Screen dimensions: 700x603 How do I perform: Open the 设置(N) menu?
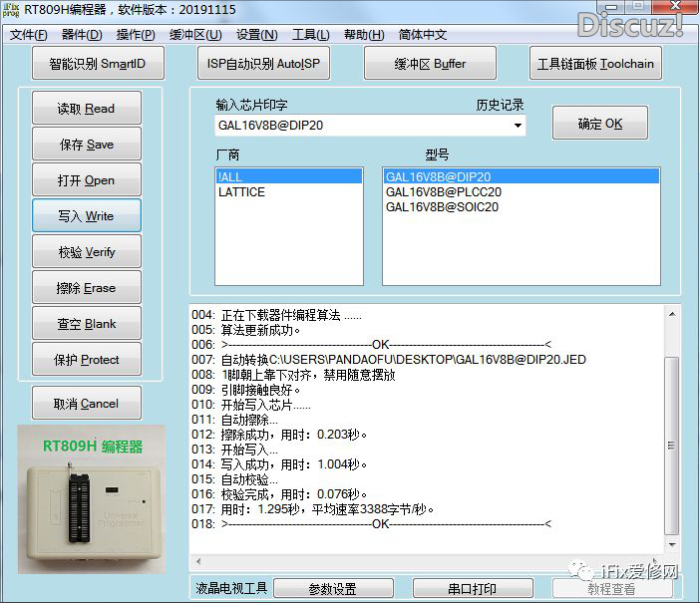(256, 34)
